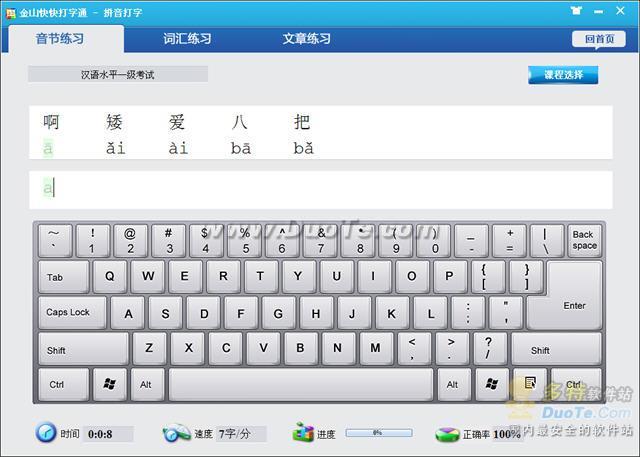
Task: Click the O key on virtual keyboard
Action: click(x=412, y=277)
